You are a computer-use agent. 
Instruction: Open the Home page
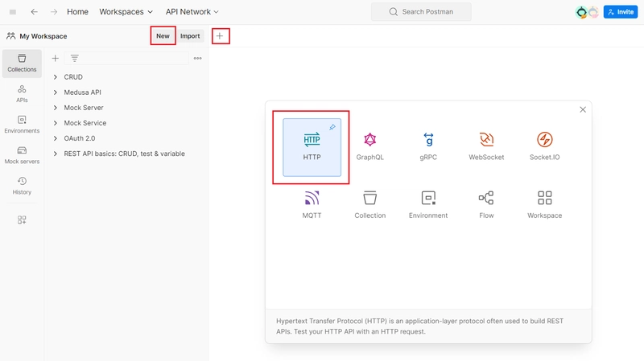[77, 12]
